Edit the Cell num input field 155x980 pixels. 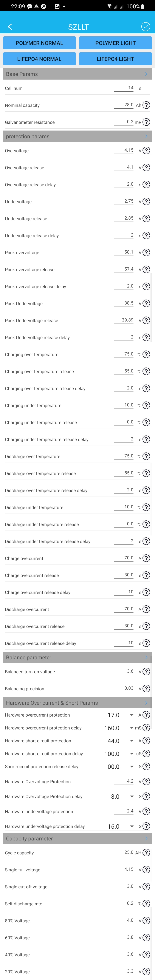[x=124, y=88]
